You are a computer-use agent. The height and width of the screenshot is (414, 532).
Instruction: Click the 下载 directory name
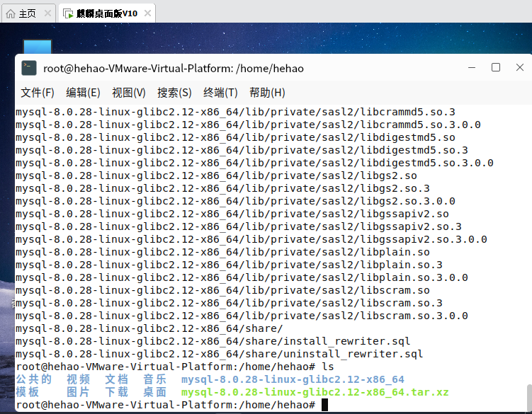[116, 392]
